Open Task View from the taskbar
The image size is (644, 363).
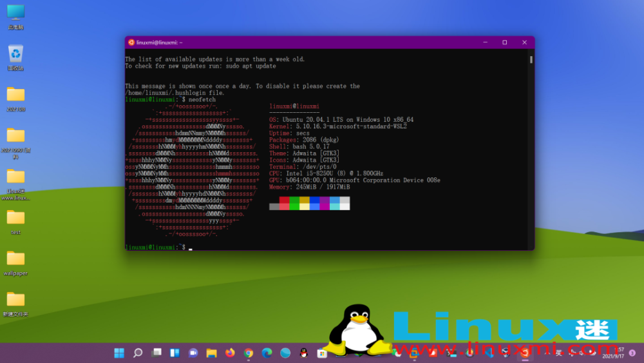pyautogui.click(x=156, y=353)
